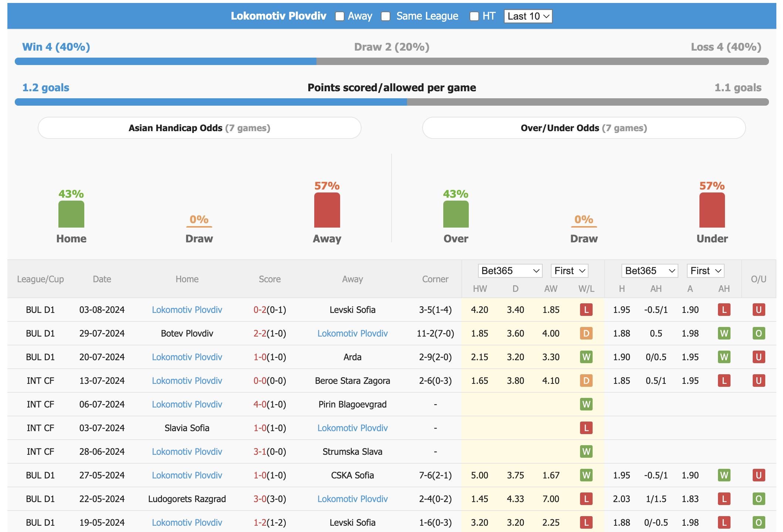This screenshot has height=532, width=783.
Task: Click the red Under 57% bar
Action: 712,210
